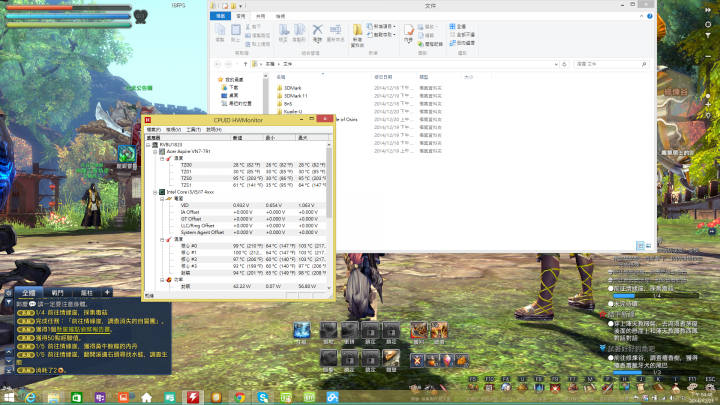Open the 新增項目 dropdown in the ribbon
The image size is (720, 405).
[381, 27]
